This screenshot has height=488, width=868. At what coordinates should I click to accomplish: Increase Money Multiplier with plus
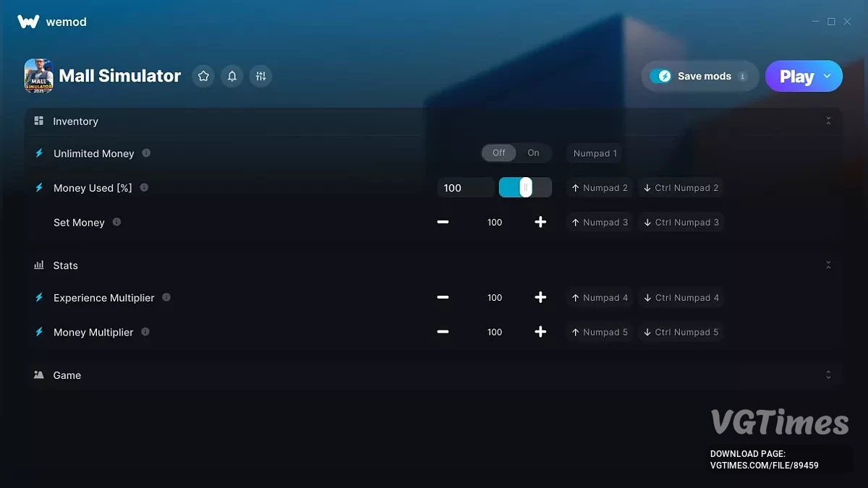(540, 332)
